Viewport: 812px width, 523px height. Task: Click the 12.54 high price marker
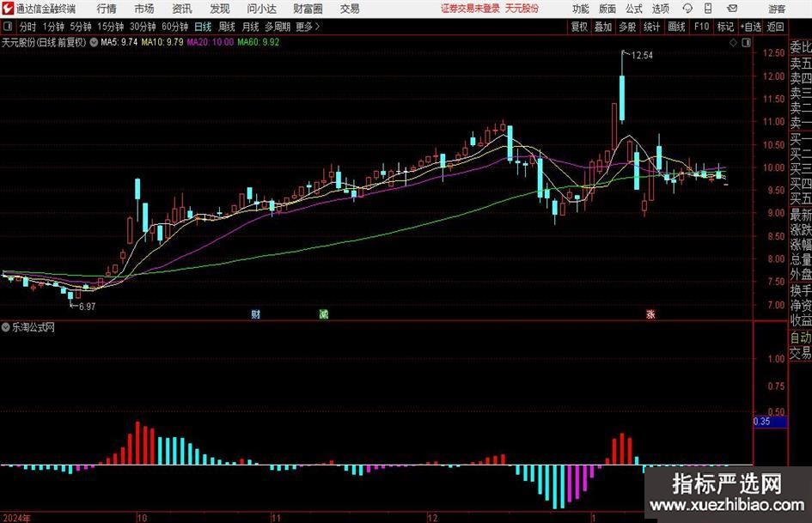point(642,56)
